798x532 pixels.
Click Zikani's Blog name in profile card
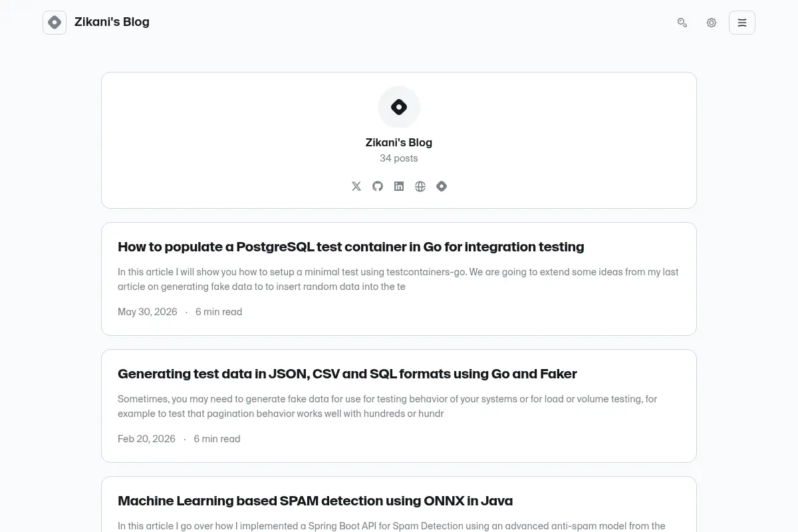coord(399,142)
